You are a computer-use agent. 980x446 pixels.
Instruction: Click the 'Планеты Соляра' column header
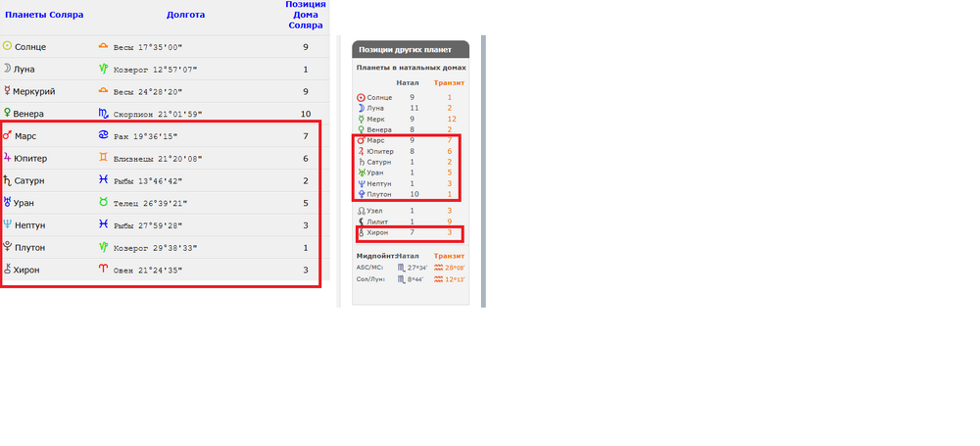[44, 15]
